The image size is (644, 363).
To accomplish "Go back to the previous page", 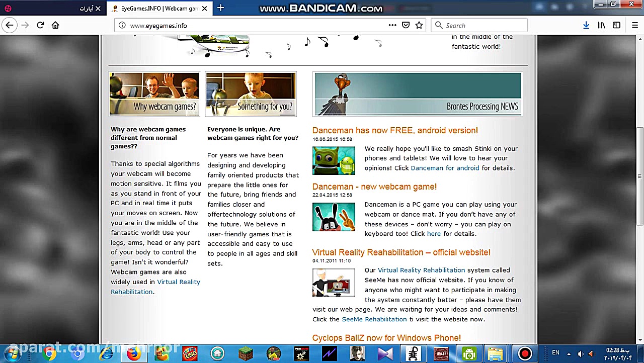I will (9, 25).
